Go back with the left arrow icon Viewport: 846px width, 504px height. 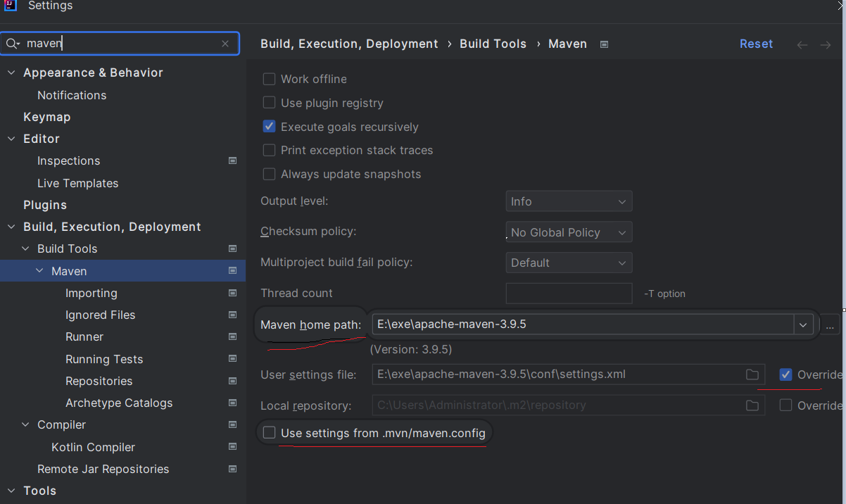(x=802, y=44)
